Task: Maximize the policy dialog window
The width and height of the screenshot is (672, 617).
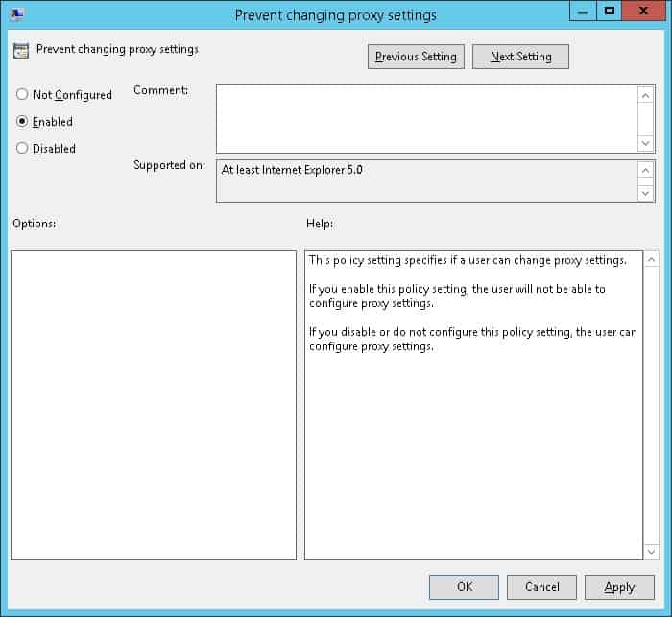Action: pos(609,12)
